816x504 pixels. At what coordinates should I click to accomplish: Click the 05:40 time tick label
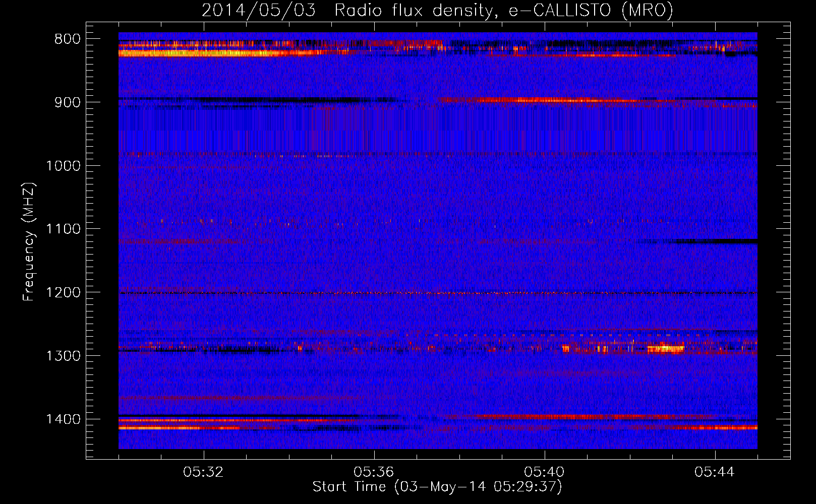pyautogui.click(x=544, y=472)
